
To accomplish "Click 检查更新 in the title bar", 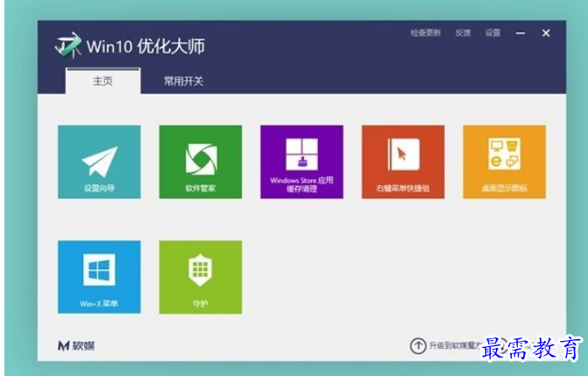I will point(426,33).
